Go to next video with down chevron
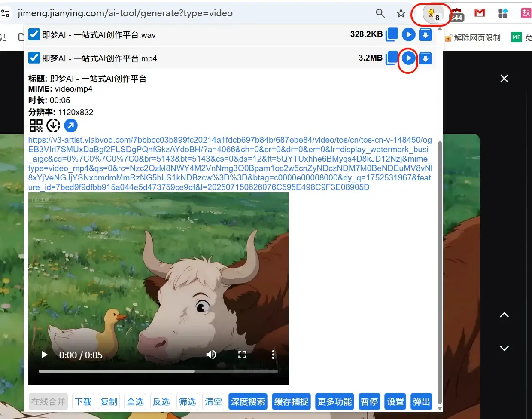Viewport: 532px width, 419px height. click(x=504, y=348)
